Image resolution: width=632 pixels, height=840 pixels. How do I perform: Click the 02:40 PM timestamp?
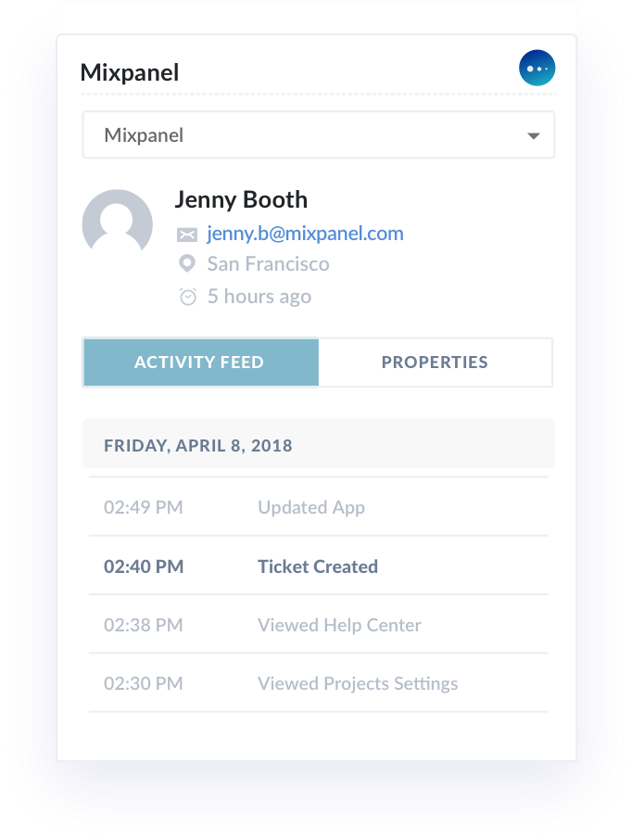pos(144,566)
